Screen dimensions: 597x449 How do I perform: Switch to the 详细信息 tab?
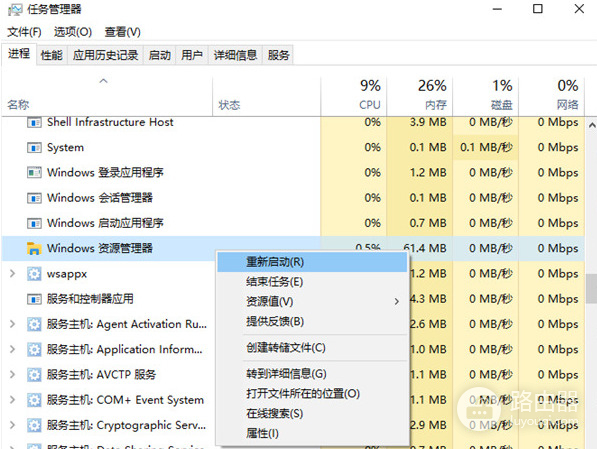tap(235, 55)
